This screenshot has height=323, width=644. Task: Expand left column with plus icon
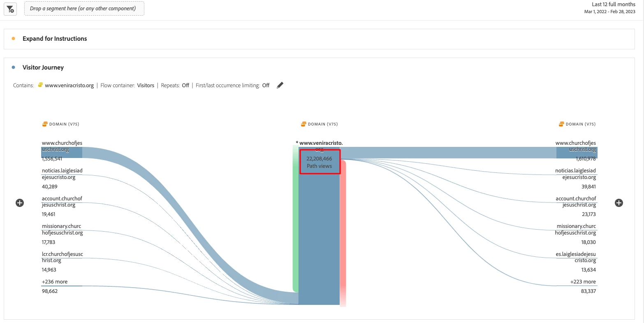point(20,203)
